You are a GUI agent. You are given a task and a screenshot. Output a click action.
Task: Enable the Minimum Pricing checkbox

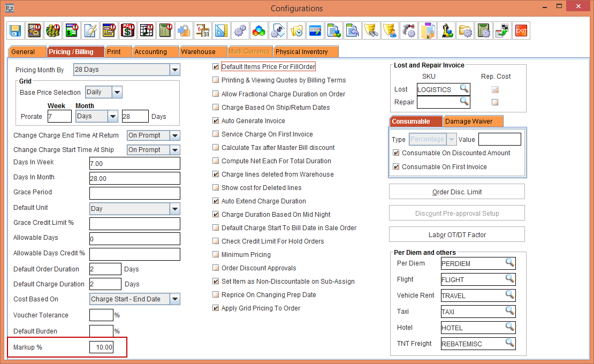tap(216, 255)
